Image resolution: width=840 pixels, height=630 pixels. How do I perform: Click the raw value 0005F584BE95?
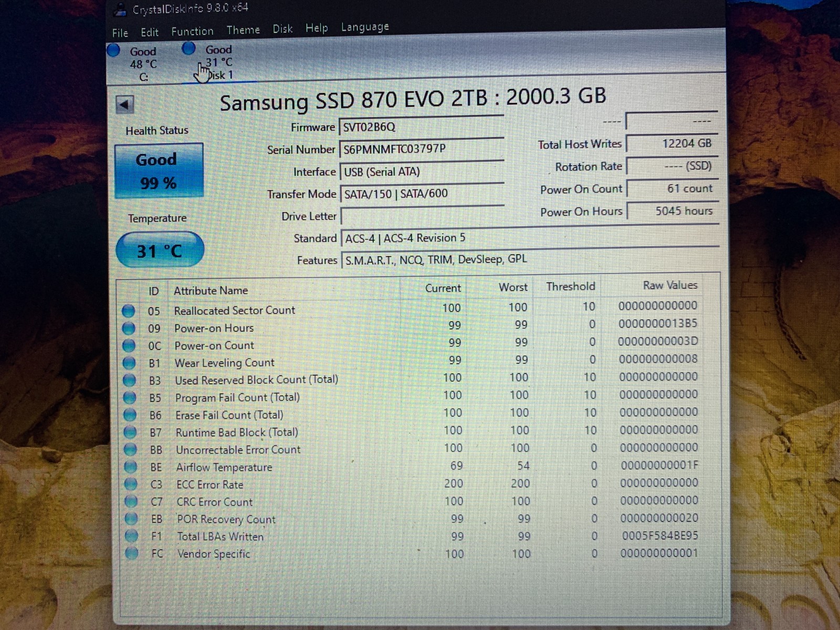point(660,536)
